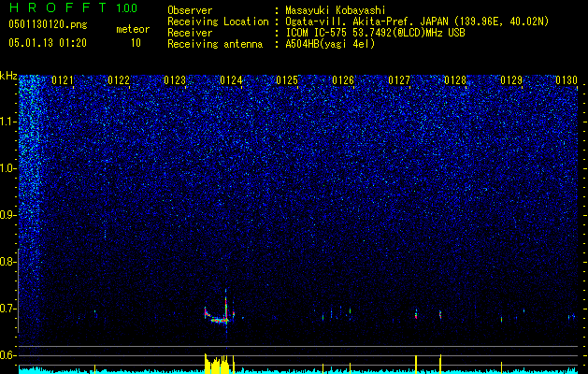Viewport: 588px width, 374px height.
Task: Click the 0.8 kHz axis label
Action: tap(7, 262)
